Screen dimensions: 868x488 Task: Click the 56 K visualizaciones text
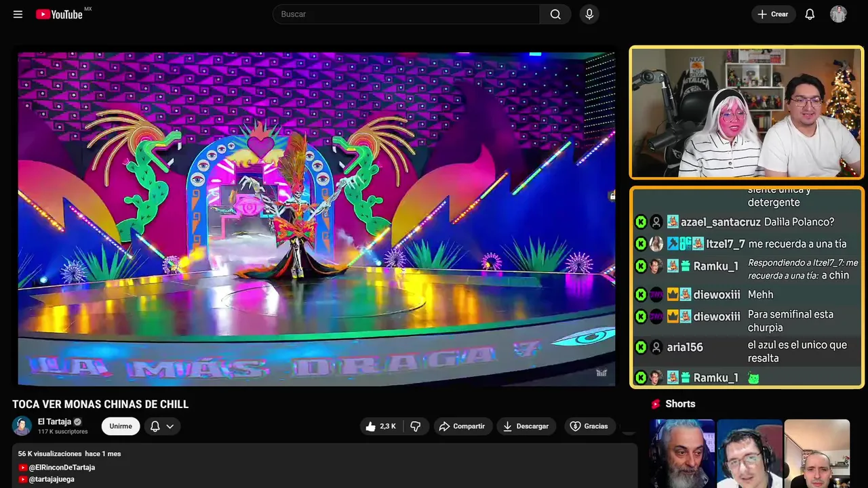tap(49, 453)
